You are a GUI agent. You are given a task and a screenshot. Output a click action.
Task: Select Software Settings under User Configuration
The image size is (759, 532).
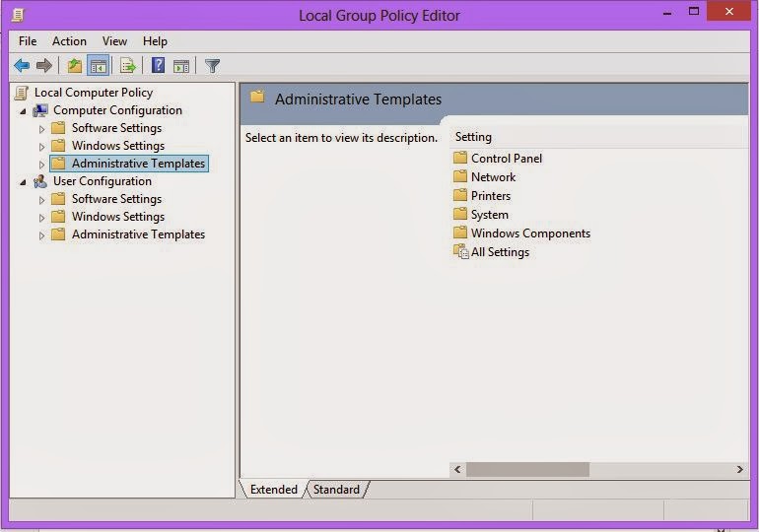(116, 199)
